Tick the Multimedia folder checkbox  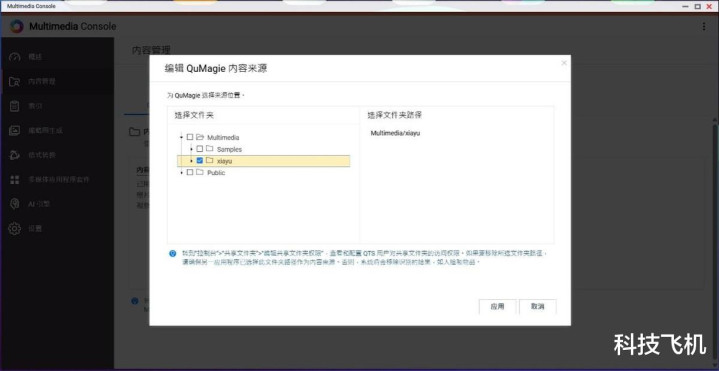click(190, 137)
